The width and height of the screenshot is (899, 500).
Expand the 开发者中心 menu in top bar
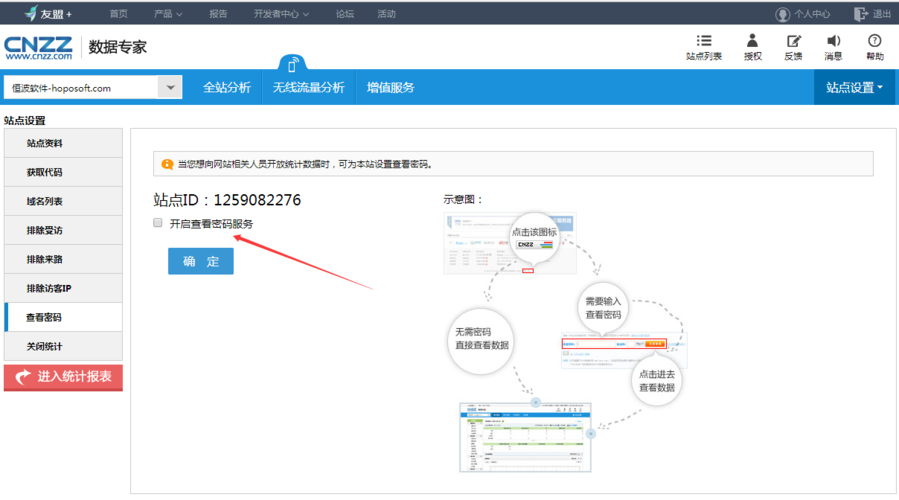click(281, 14)
